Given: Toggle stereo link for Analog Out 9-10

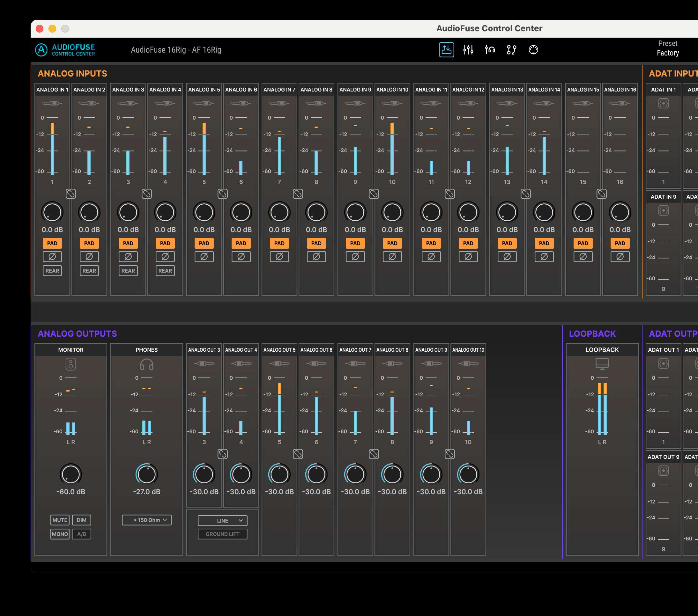Looking at the screenshot, I should coord(450,454).
